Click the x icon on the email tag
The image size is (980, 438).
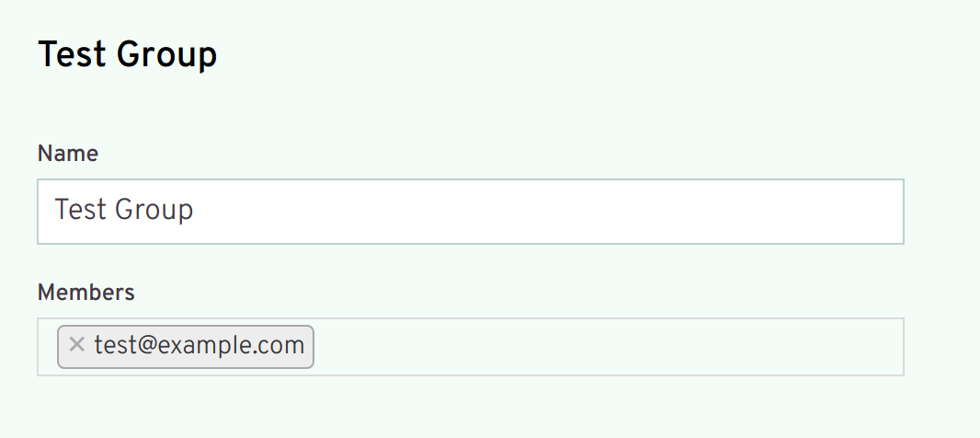coord(76,344)
